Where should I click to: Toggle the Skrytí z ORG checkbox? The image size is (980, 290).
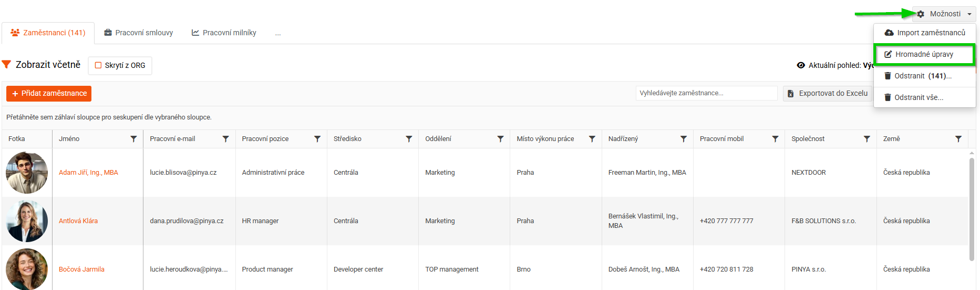click(x=98, y=65)
